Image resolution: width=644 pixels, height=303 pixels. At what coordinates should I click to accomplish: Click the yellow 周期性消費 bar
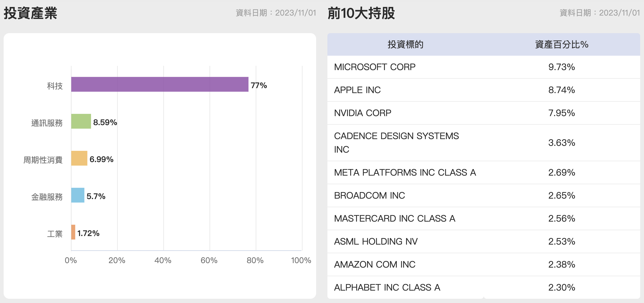point(79,158)
